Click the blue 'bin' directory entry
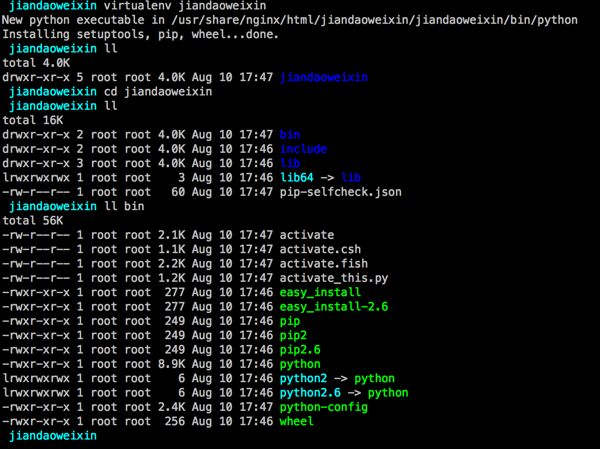 pyautogui.click(x=290, y=135)
